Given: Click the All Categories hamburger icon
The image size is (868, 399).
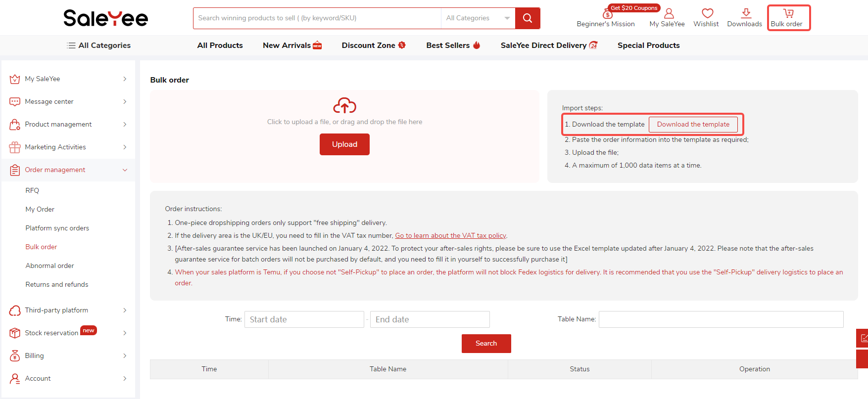Looking at the screenshot, I should (x=71, y=45).
